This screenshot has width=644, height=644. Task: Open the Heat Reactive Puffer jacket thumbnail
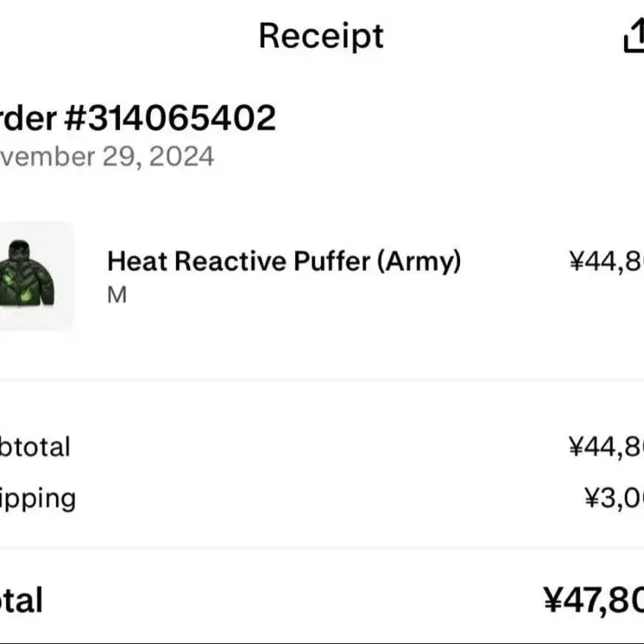coord(36,276)
